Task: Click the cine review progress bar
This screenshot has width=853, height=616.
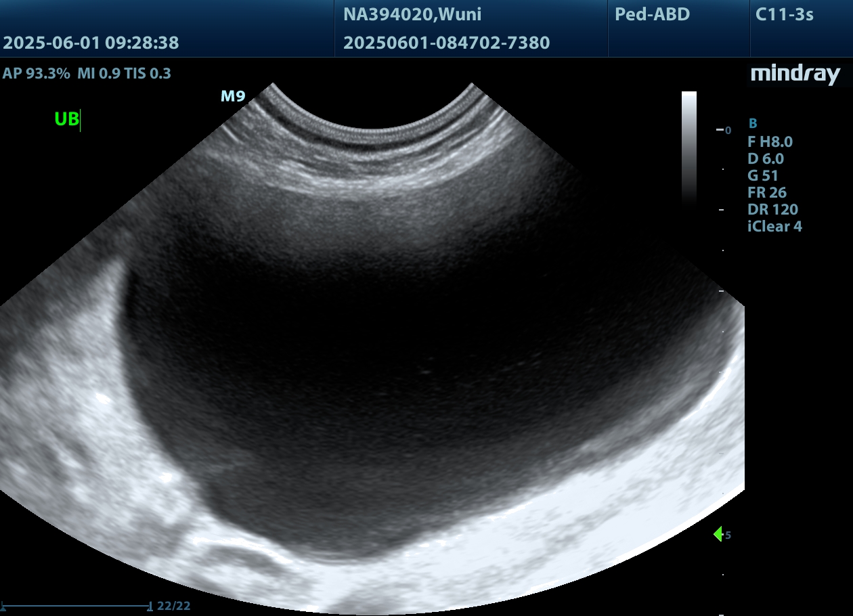Action: [x=76, y=605]
